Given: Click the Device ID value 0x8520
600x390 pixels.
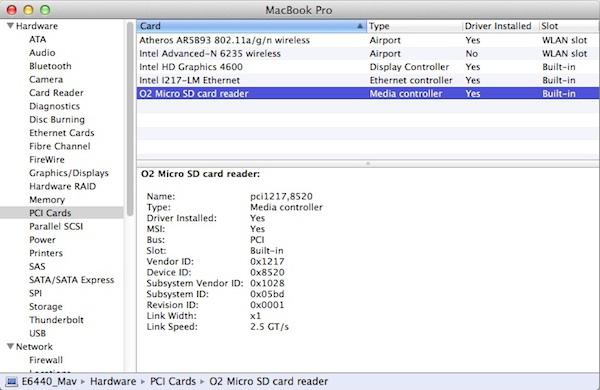Looking at the screenshot, I should [x=267, y=272].
